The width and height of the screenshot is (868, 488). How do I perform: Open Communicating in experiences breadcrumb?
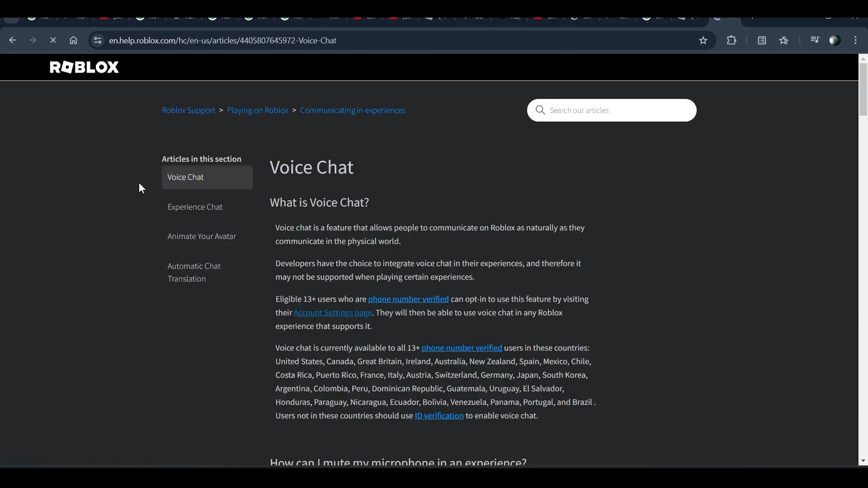(353, 110)
